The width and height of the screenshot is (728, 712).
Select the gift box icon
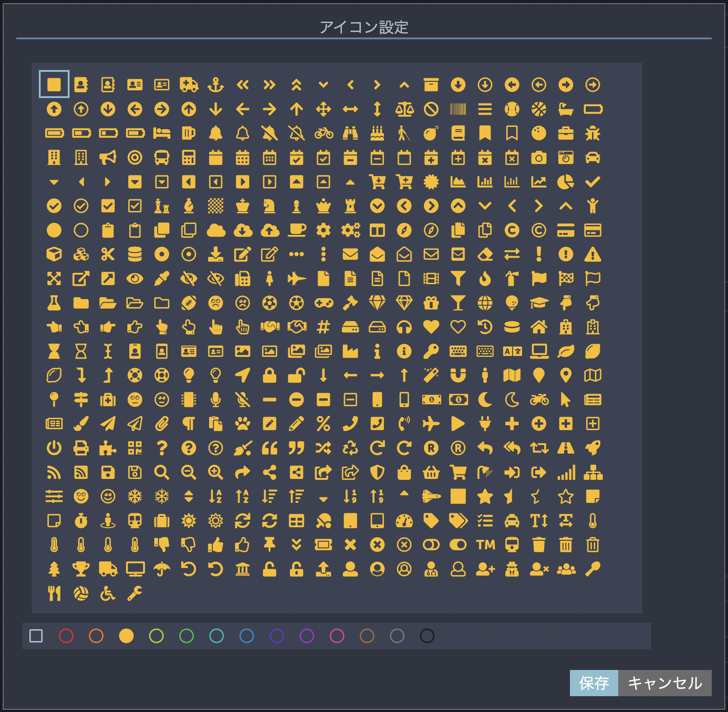tap(431, 303)
